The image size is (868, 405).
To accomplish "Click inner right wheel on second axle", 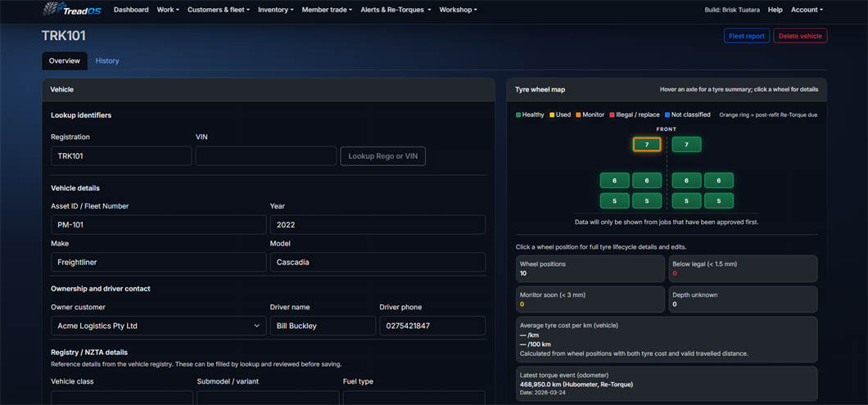I will (686, 181).
